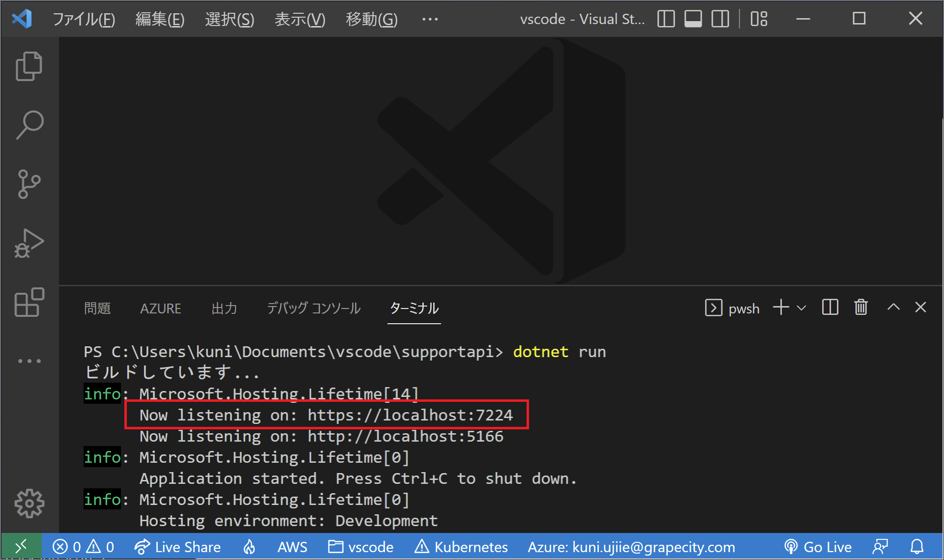This screenshot has height=560, width=944.
Task: Open the Run and Debug view
Action: (x=29, y=243)
